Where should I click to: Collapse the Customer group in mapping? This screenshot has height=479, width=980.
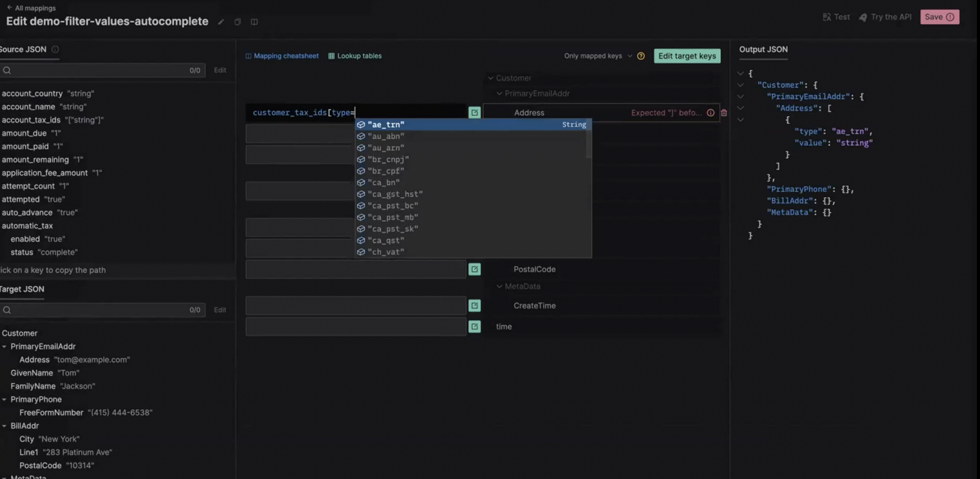(490, 78)
